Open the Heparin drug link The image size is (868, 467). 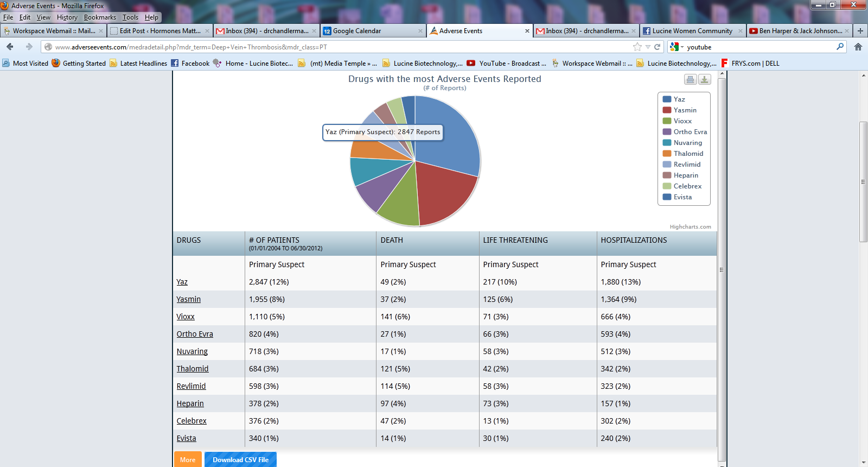tap(190, 403)
